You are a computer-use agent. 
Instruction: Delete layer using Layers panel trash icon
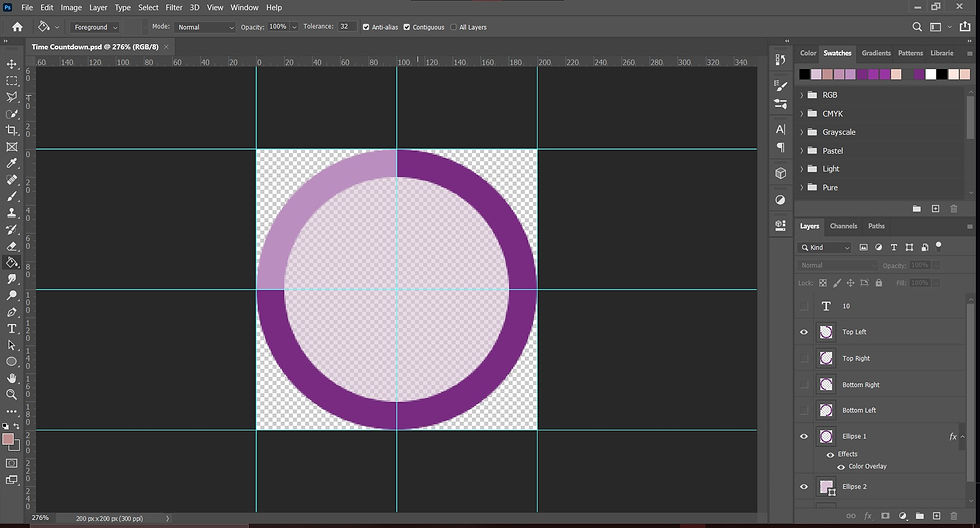click(954, 516)
